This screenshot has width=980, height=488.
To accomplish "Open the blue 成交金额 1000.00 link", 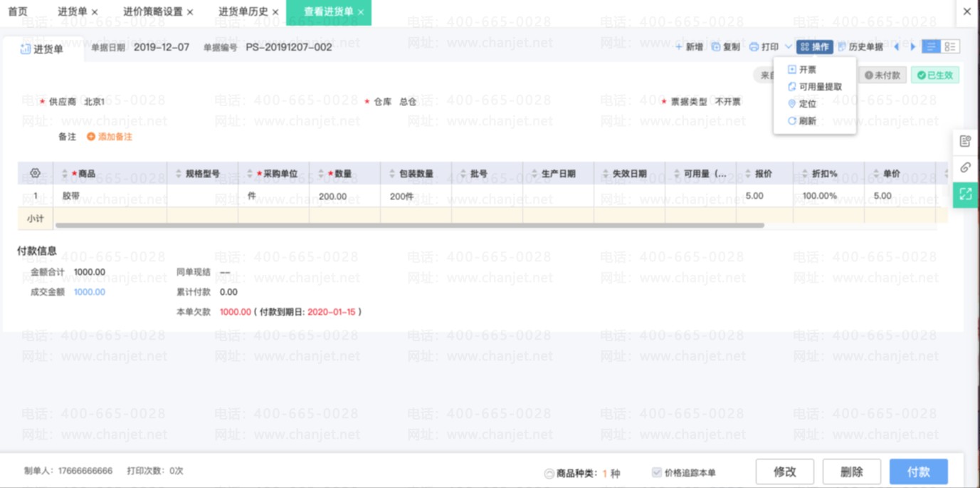I will point(90,292).
